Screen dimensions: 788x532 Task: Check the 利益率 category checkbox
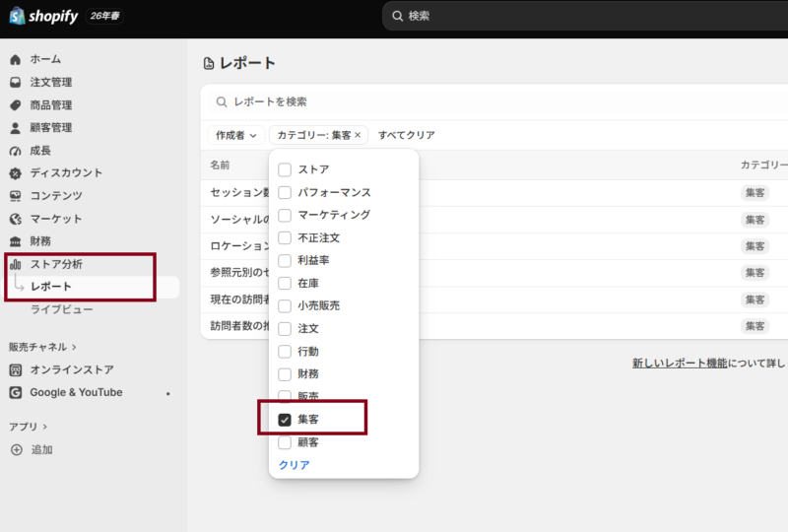point(285,260)
